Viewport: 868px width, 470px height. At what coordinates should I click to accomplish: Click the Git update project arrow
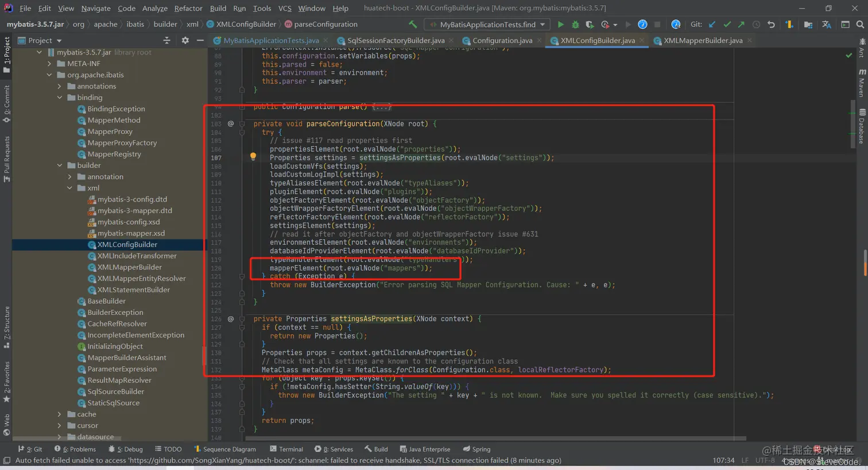tap(712, 24)
